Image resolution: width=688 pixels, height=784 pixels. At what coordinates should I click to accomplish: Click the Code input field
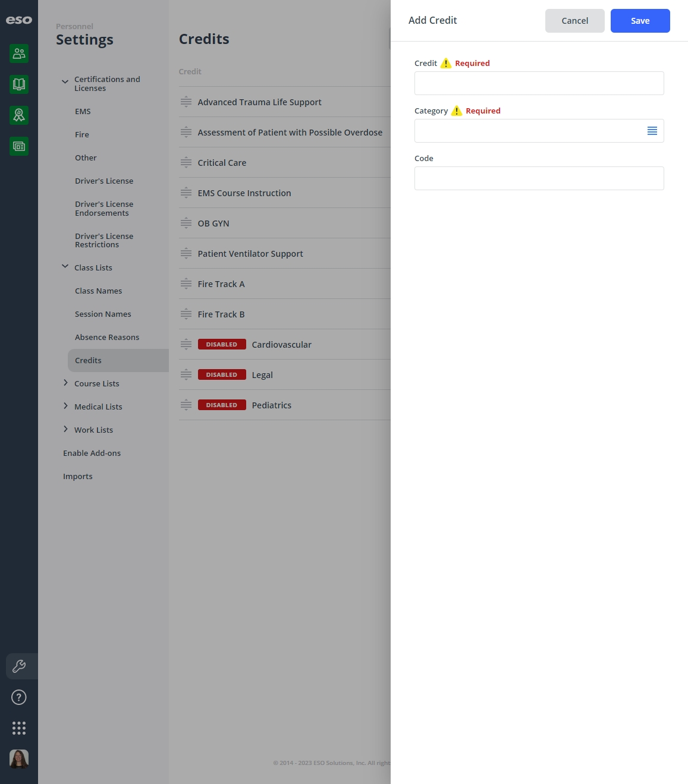[x=539, y=178]
